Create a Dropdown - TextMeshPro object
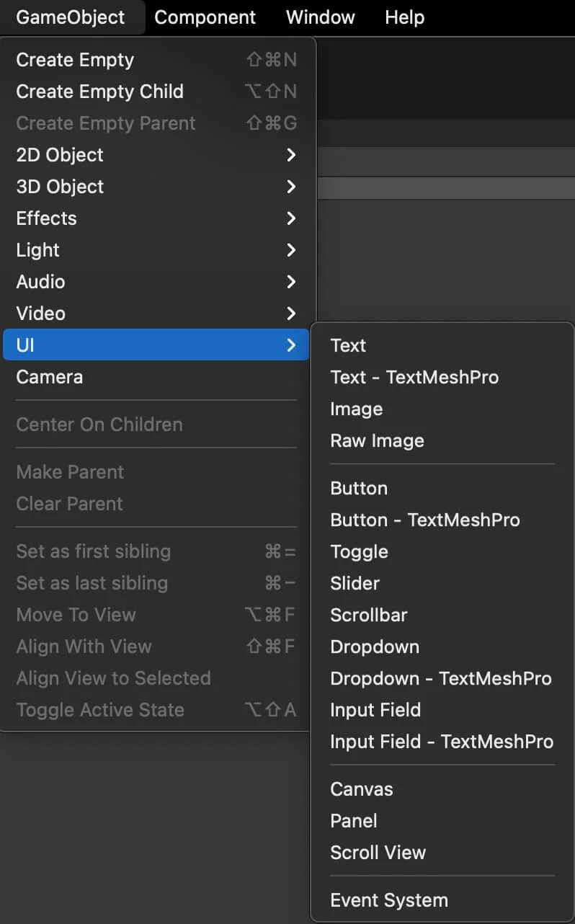This screenshot has width=575, height=924. 442,678
